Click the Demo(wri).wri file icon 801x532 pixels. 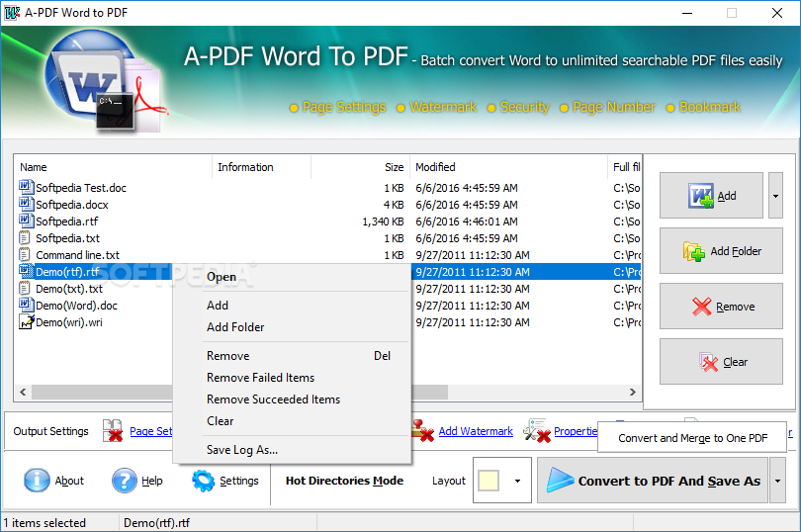tap(27, 322)
